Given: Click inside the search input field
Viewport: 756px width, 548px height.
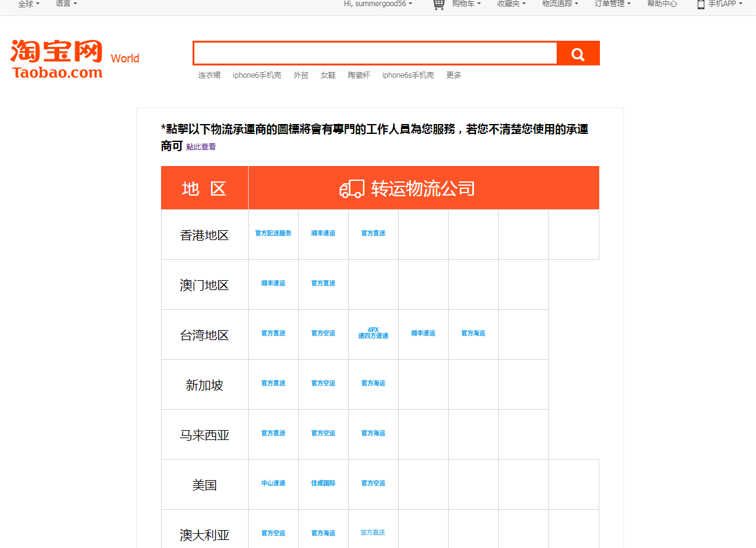Looking at the screenshot, I should click(375, 54).
